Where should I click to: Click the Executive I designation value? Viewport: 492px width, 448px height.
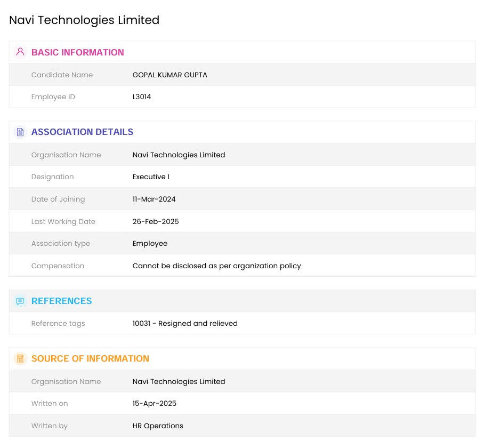[151, 177]
